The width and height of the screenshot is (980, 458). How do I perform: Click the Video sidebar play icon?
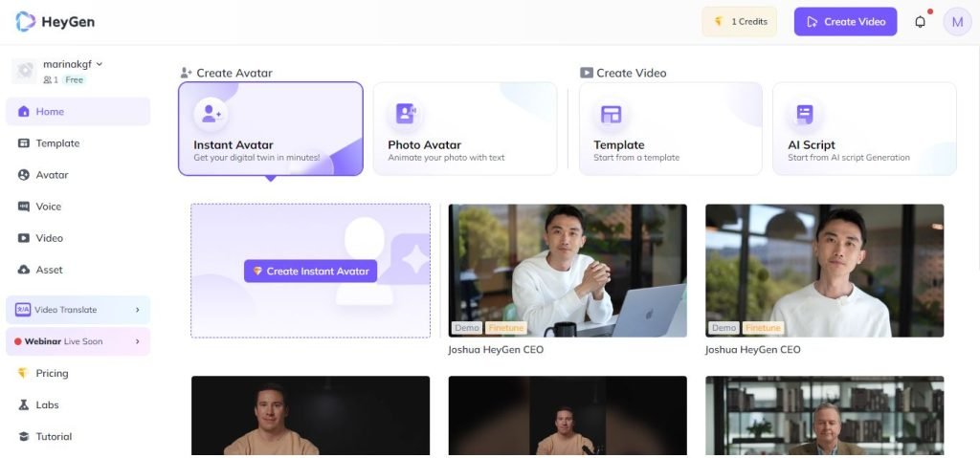(24, 238)
